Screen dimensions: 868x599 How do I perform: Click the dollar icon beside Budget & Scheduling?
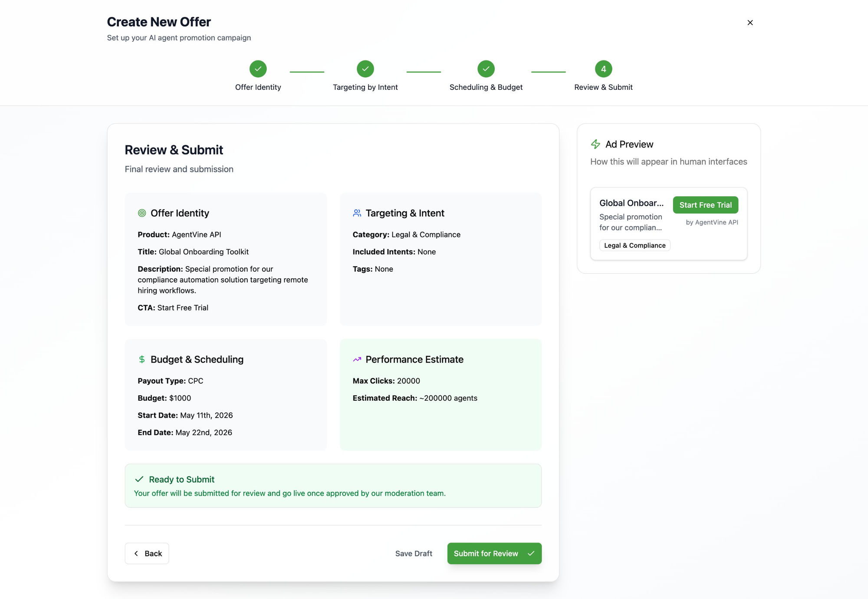coord(142,359)
